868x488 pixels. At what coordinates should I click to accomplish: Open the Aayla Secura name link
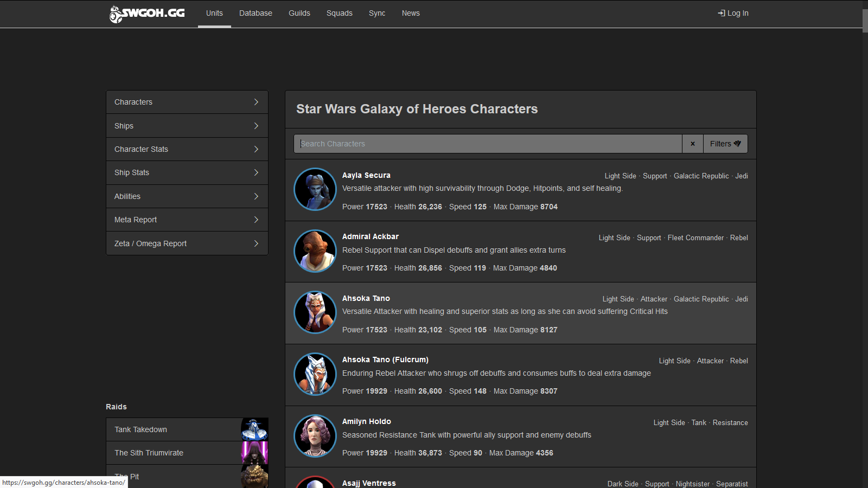[x=366, y=175]
